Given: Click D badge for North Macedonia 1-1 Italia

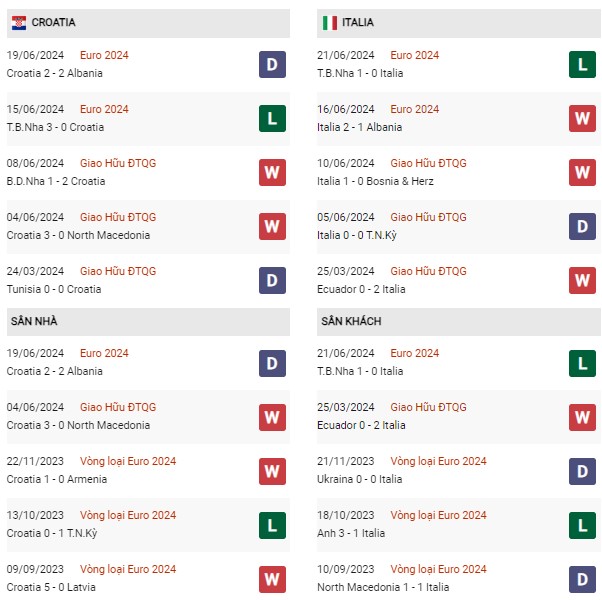Looking at the screenshot, I should [x=582, y=579].
